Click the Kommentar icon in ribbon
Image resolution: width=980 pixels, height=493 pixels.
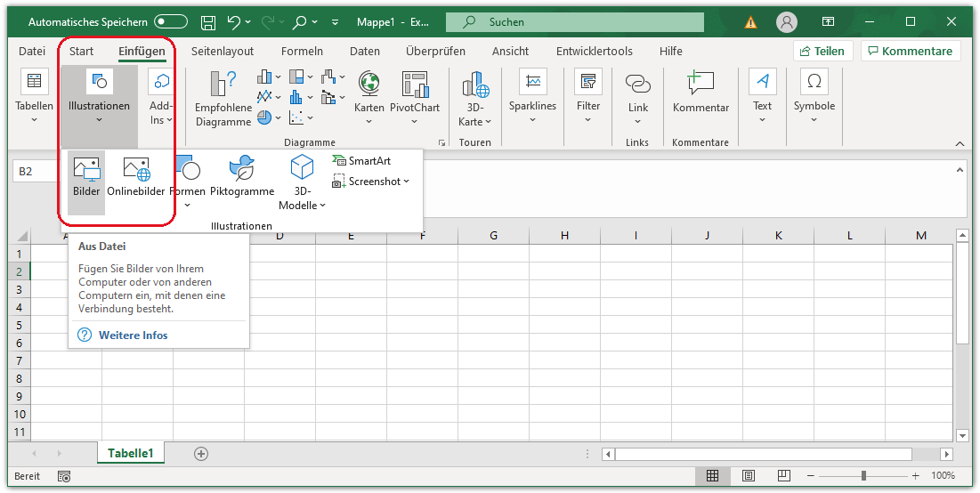[701, 85]
